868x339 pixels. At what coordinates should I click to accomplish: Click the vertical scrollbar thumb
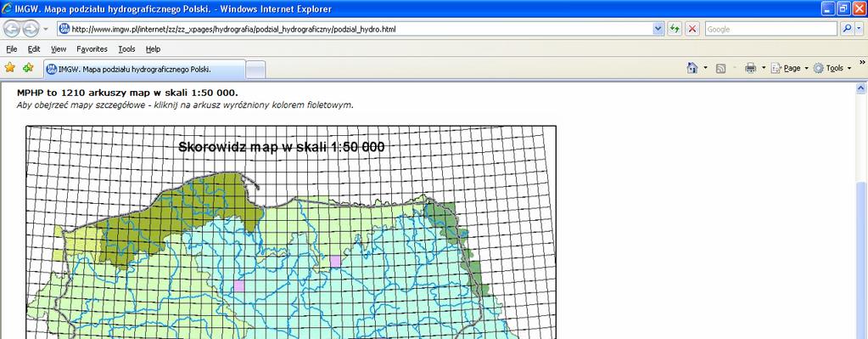861,260
